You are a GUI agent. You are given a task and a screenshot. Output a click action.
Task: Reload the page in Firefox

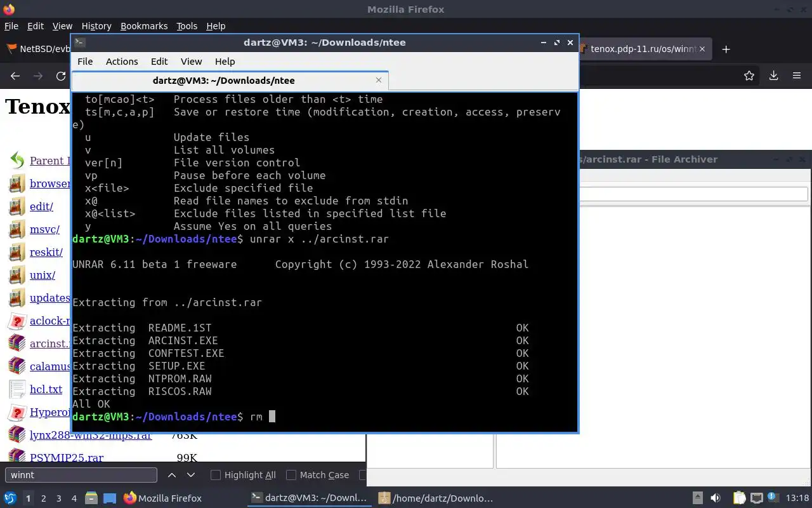(61, 76)
